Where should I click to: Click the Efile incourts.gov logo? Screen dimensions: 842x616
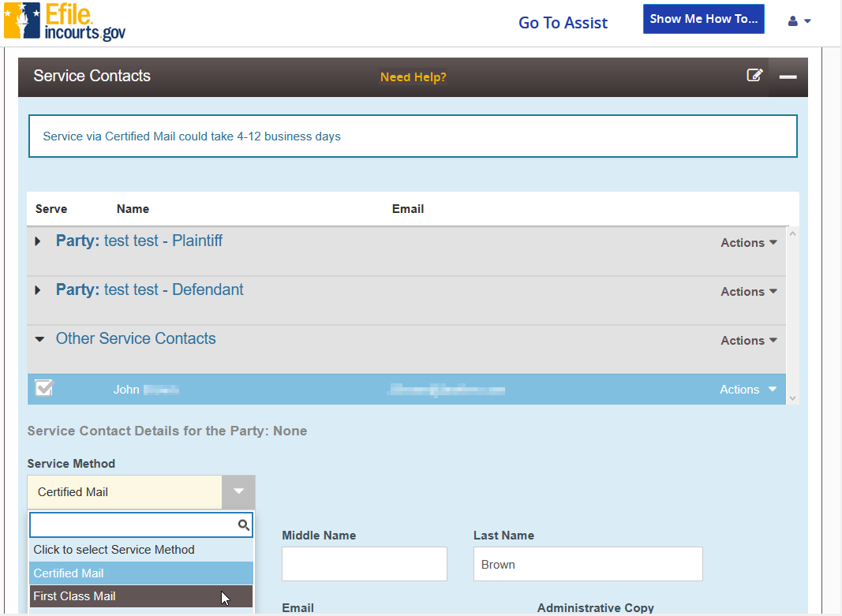coord(65,21)
